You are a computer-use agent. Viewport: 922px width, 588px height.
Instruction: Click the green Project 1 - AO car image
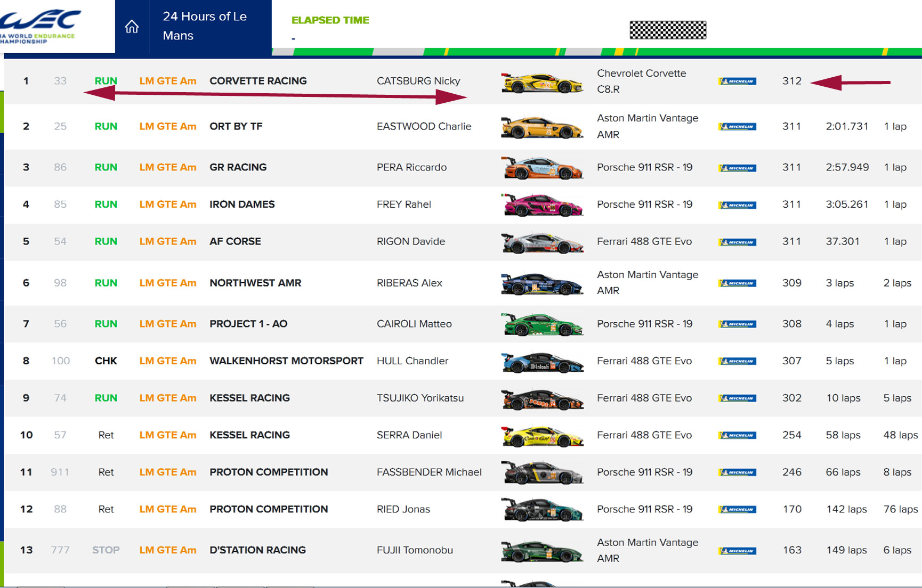(542, 325)
